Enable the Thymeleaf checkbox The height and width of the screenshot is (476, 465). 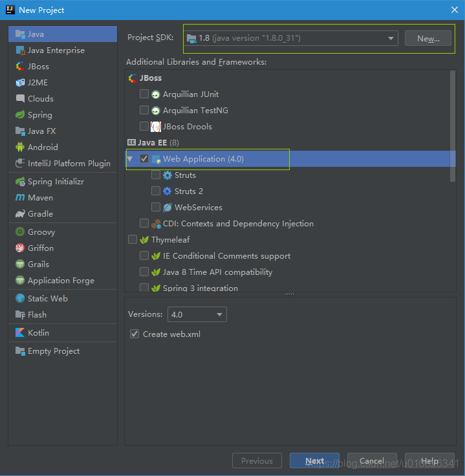click(133, 239)
